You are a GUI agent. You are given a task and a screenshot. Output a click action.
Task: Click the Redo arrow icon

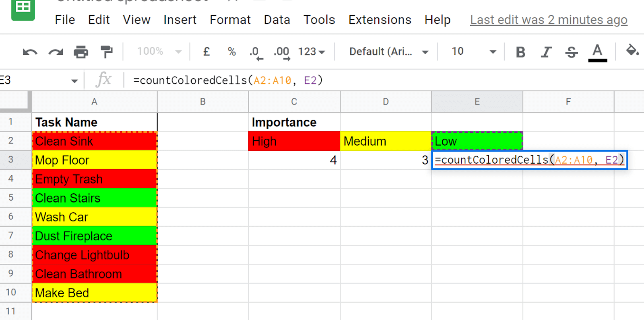56,52
